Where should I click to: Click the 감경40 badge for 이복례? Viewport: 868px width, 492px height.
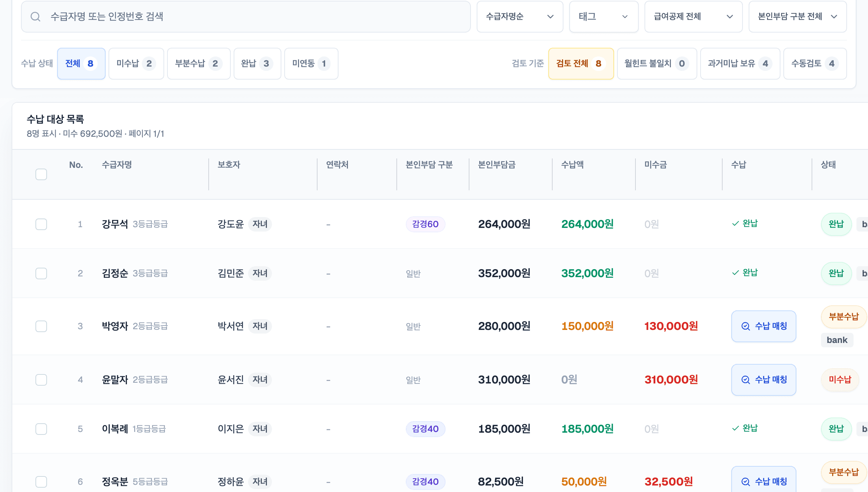click(x=425, y=429)
